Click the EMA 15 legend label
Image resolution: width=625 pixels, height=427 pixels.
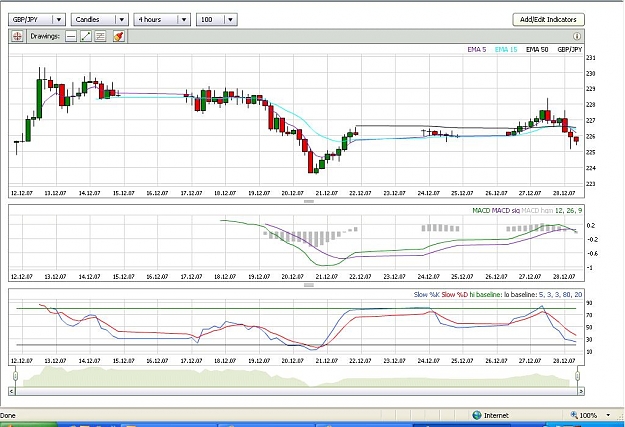(x=506, y=49)
